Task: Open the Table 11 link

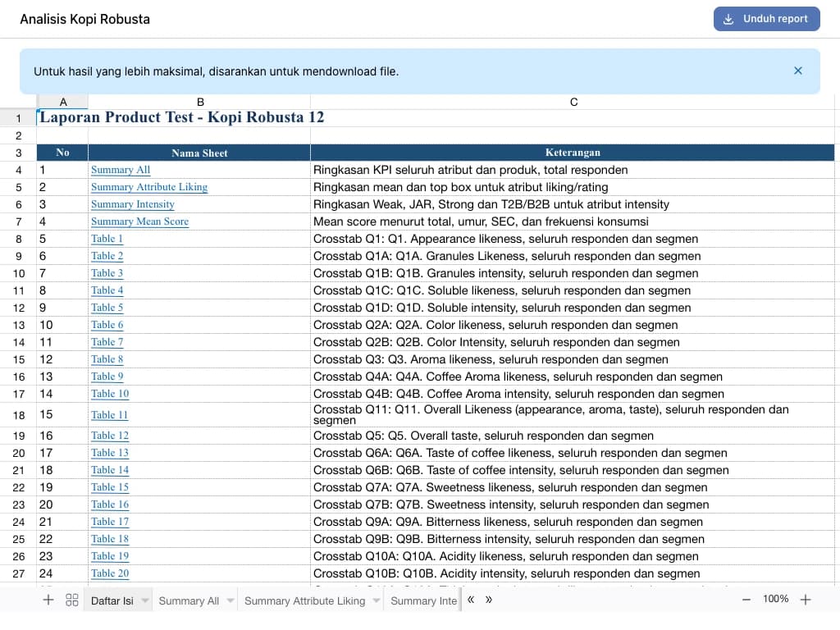Action: (110, 414)
